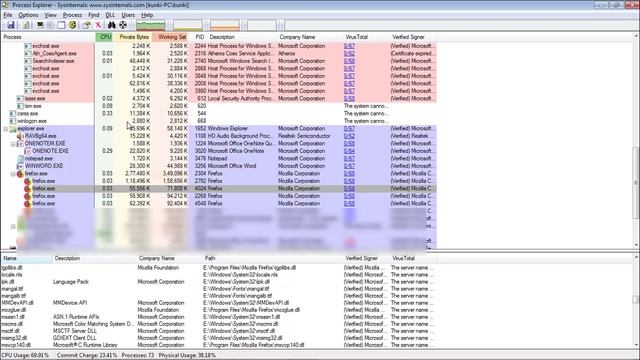This screenshot has height=360, width=640.
Task: Select the SearchIndexer.exe process row
Action: point(218,61)
